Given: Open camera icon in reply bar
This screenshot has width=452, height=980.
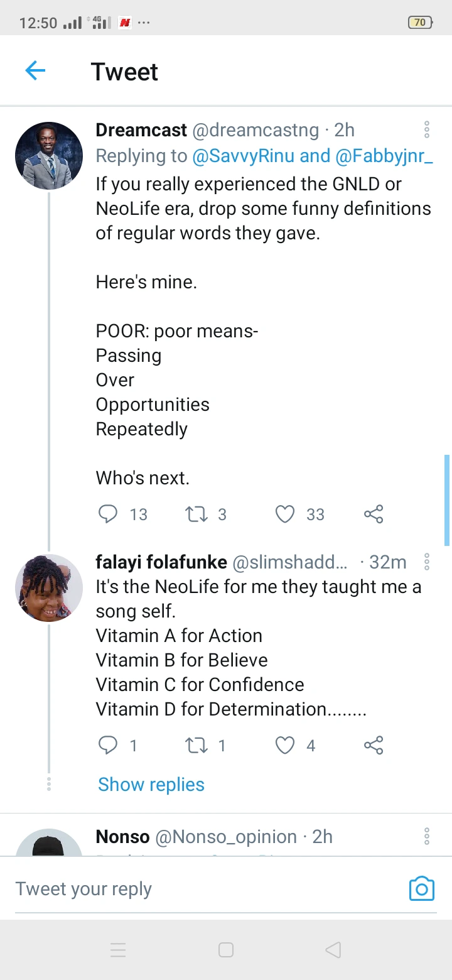Looking at the screenshot, I should point(421,889).
